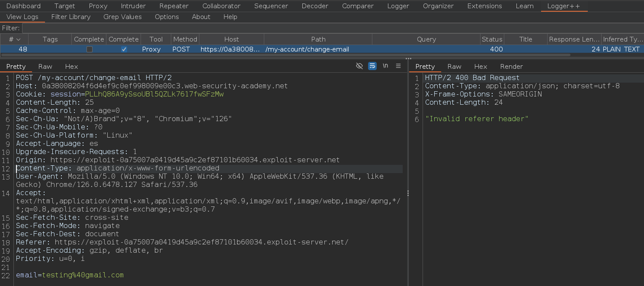Switch response view to Raw

(x=455, y=67)
